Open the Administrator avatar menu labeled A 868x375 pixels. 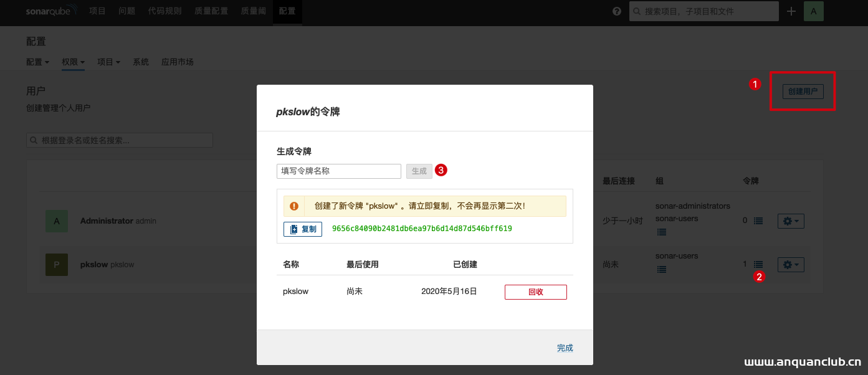tap(813, 11)
